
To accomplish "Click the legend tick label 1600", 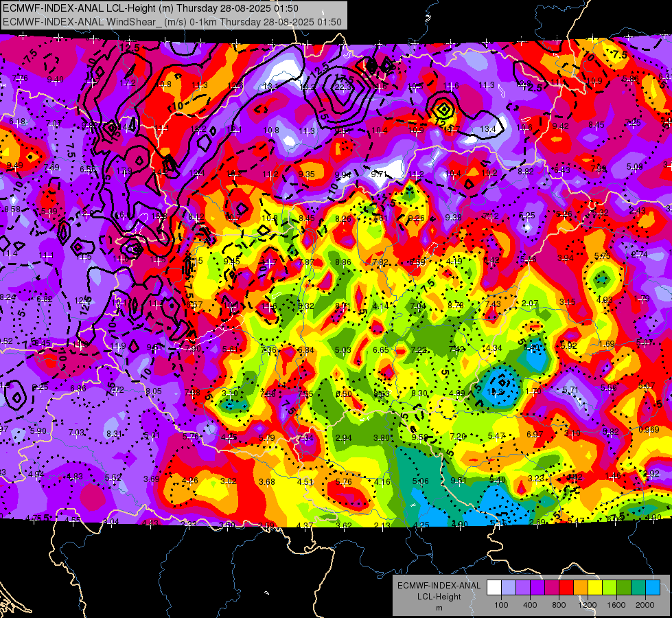I will point(616,605).
